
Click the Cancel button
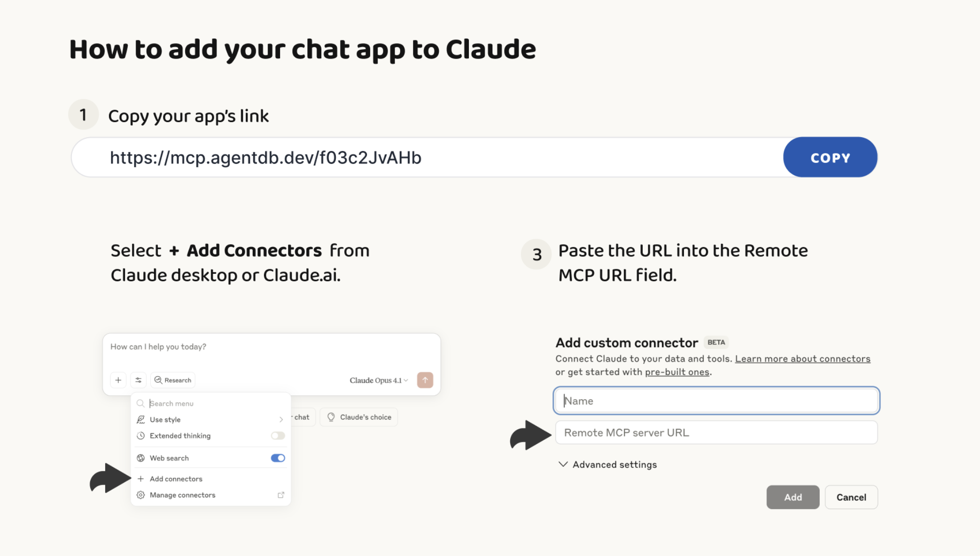tap(851, 497)
